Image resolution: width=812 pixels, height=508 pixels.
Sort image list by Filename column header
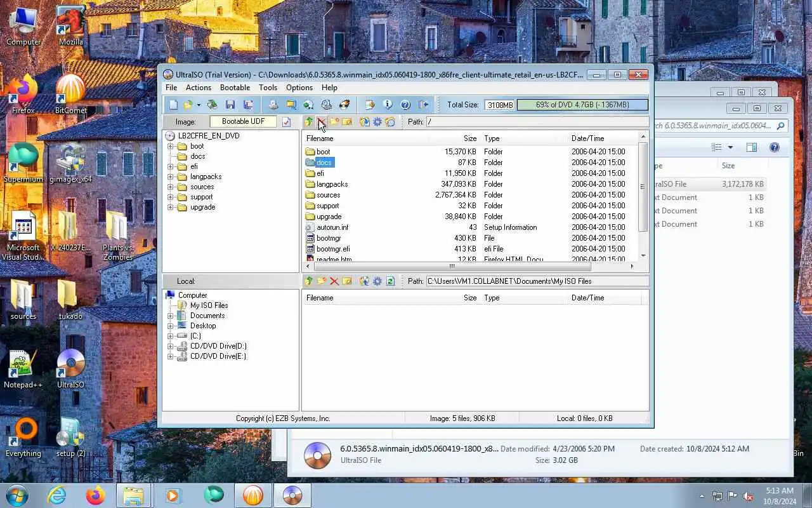[x=365, y=138]
